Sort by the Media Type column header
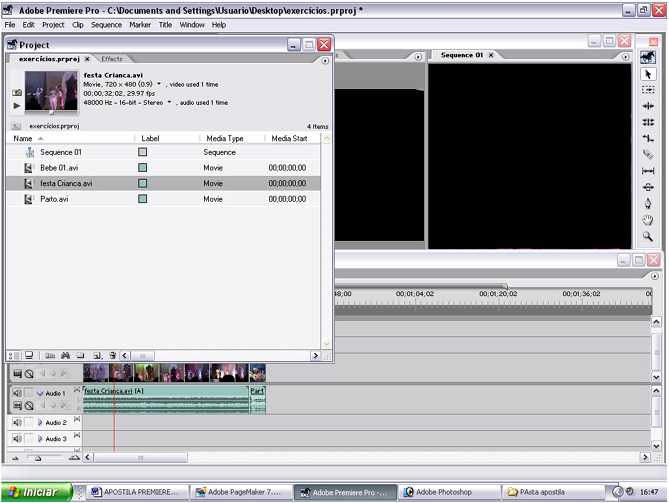 [x=224, y=138]
